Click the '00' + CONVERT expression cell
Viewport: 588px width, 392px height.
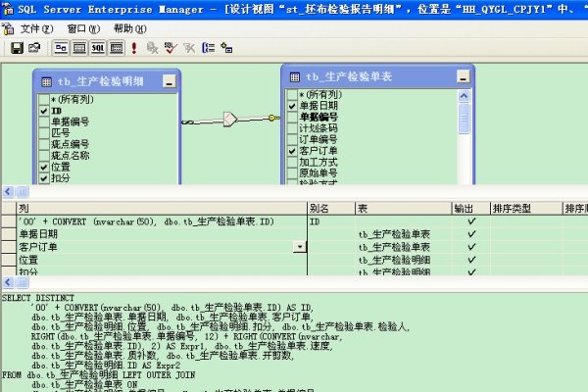tap(162, 221)
